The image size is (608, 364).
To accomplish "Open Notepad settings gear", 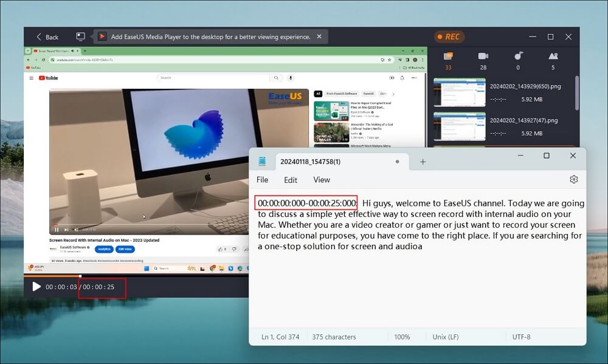I will tap(574, 179).
